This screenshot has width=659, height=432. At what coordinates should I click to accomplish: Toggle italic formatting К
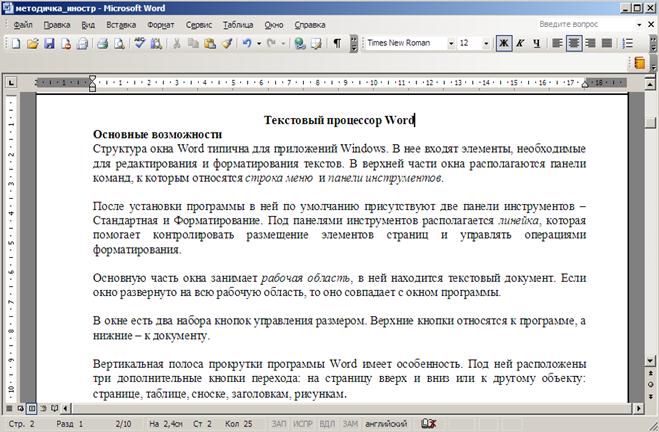[x=520, y=43]
